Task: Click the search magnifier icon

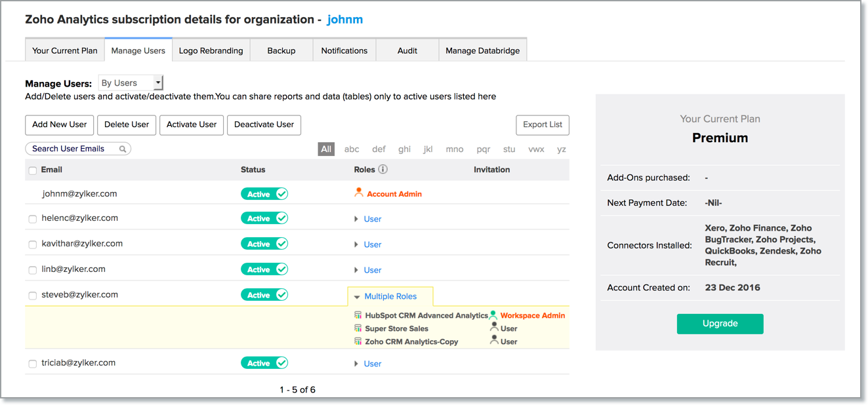Action: coord(123,149)
